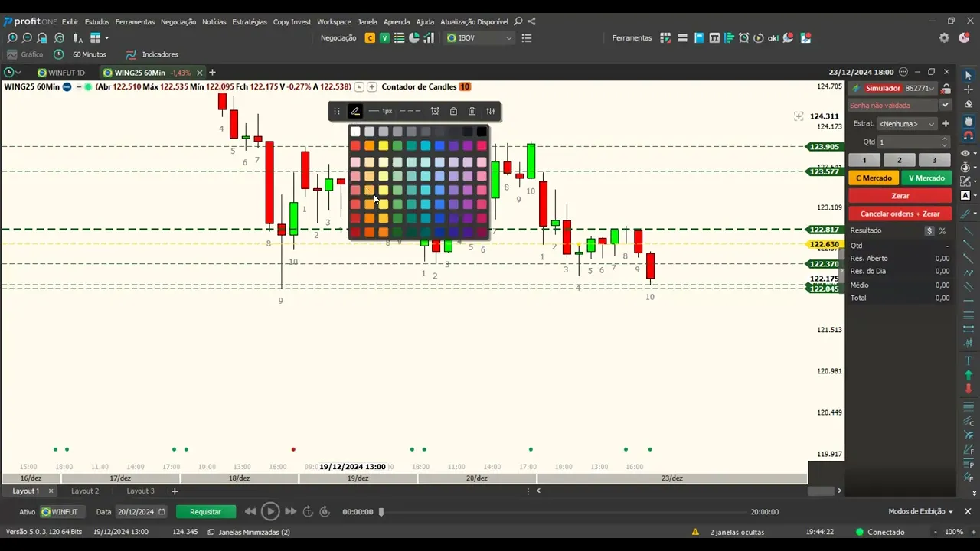Viewport: 980px width, 551px height.
Task: Open the blue book tool icon
Action: 699,37
